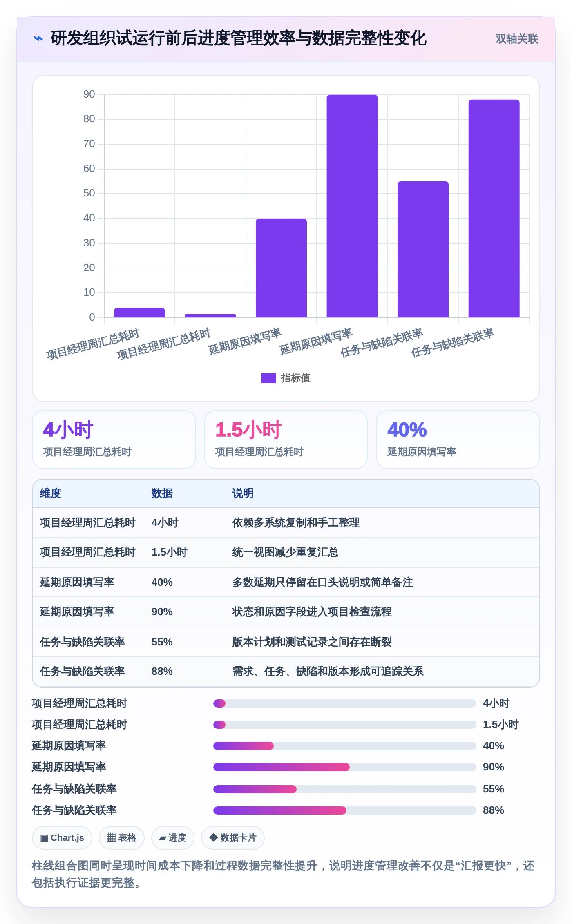Viewport: 572px width, 924px height.
Task: Click the progress bar labeled 40%
Action: [x=345, y=746]
